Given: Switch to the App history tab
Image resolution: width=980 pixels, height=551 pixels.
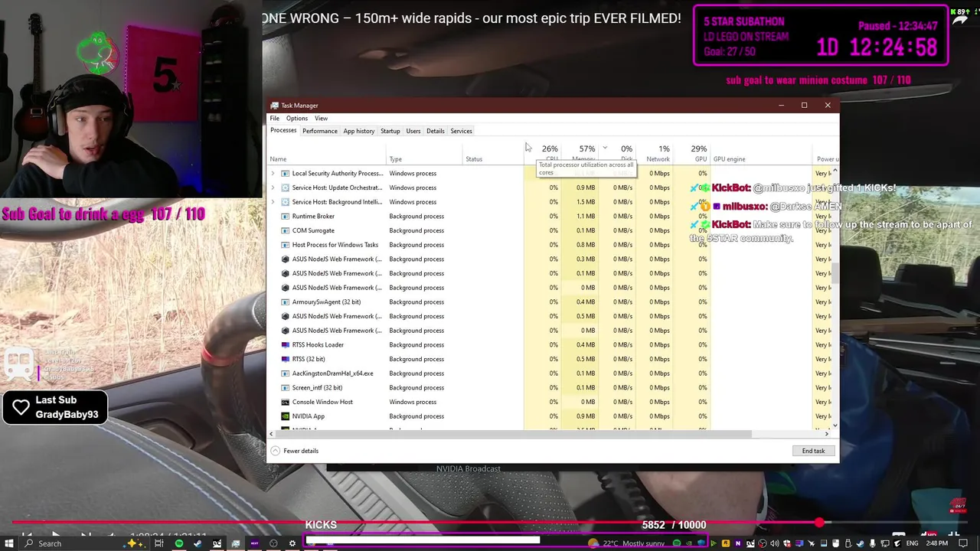Looking at the screenshot, I should pyautogui.click(x=359, y=131).
